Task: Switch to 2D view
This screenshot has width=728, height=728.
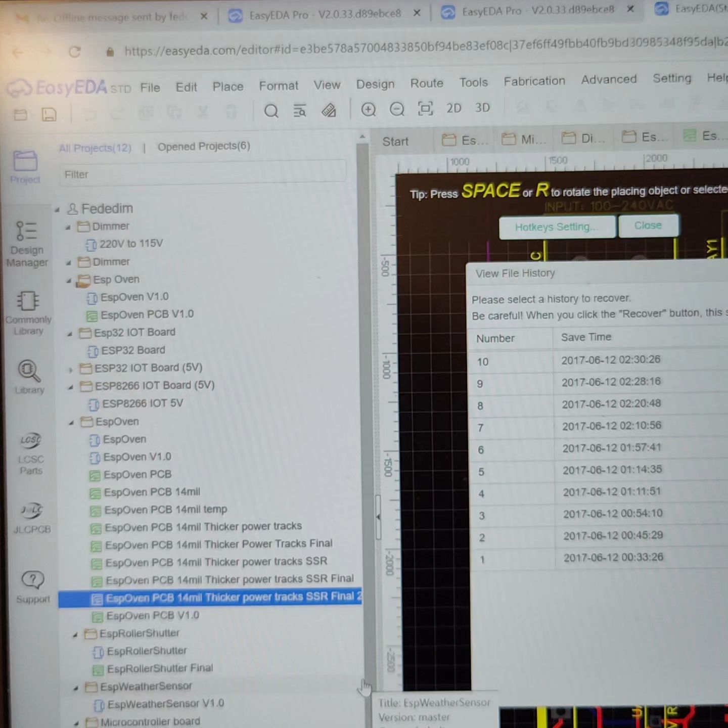Action: pyautogui.click(x=453, y=108)
